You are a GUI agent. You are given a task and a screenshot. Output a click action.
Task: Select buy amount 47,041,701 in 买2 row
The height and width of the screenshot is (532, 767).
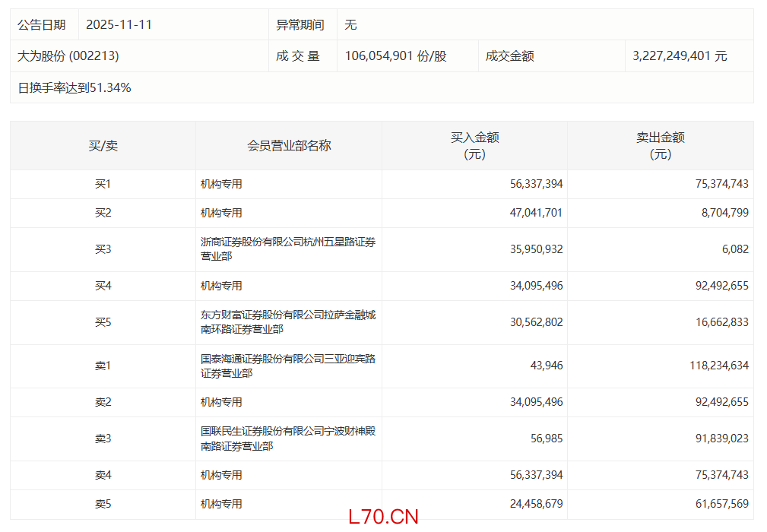[x=536, y=213]
